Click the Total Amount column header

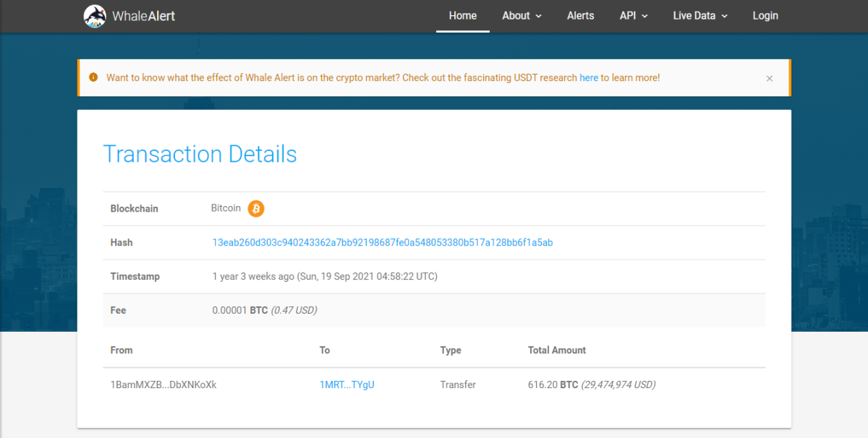(x=557, y=350)
